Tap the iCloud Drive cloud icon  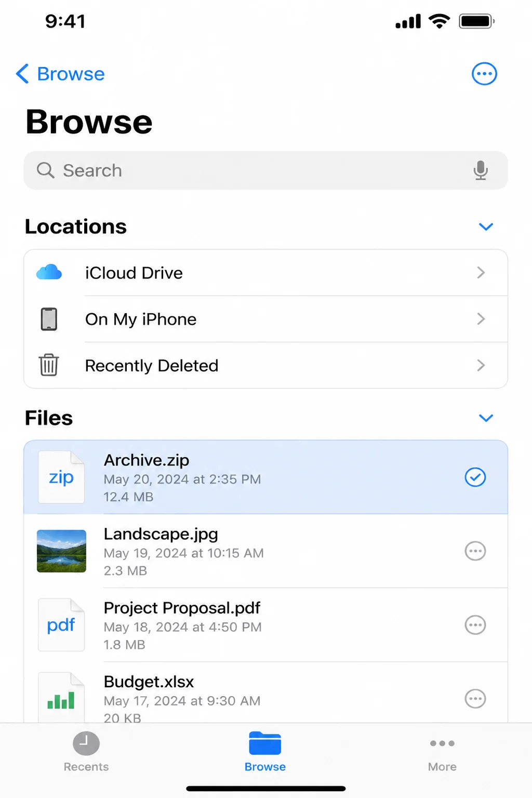49,272
